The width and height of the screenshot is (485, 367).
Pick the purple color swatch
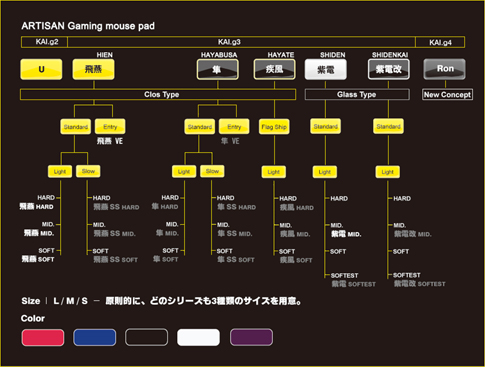click(x=251, y=337)
